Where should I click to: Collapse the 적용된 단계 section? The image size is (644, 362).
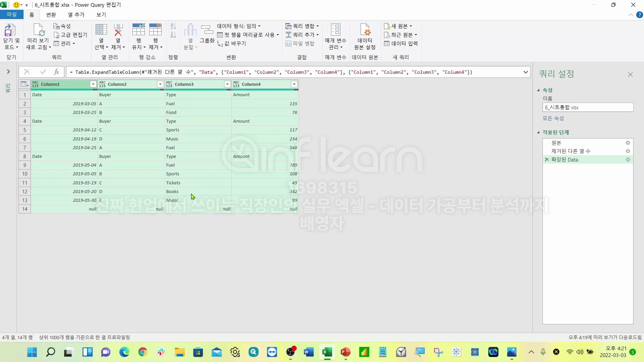[x=538, y=132]
